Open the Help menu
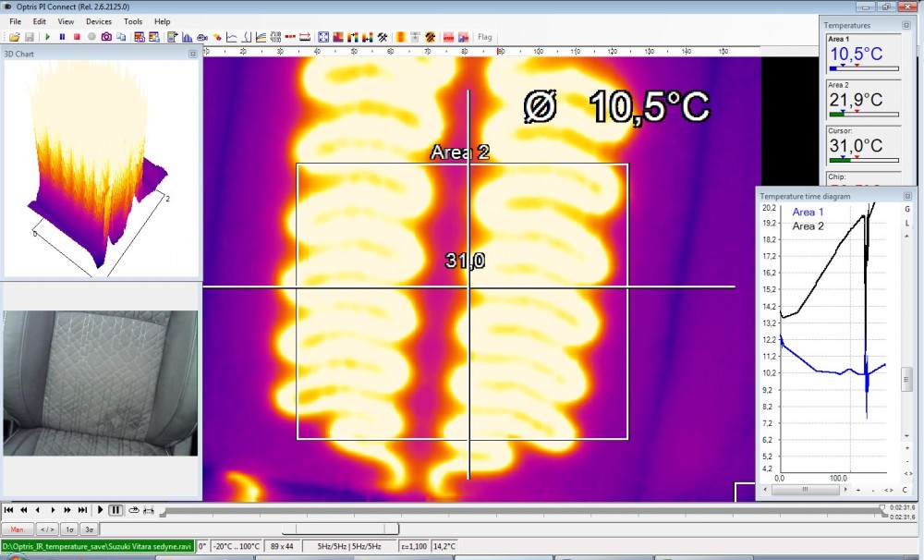This screenshot has height=560, width=924. [162, 21]
